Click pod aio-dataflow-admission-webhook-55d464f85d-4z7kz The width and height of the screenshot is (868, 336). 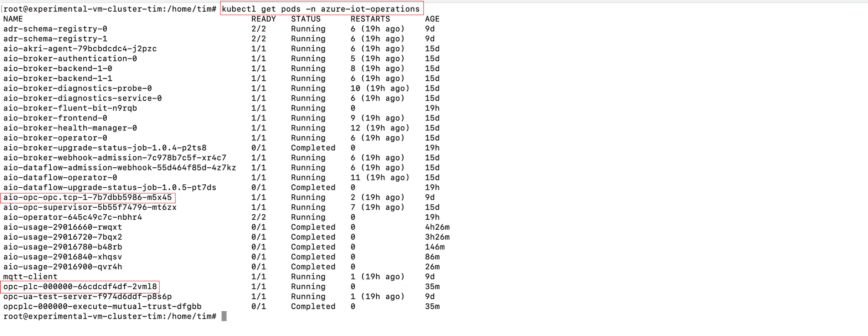pos(120,168)
